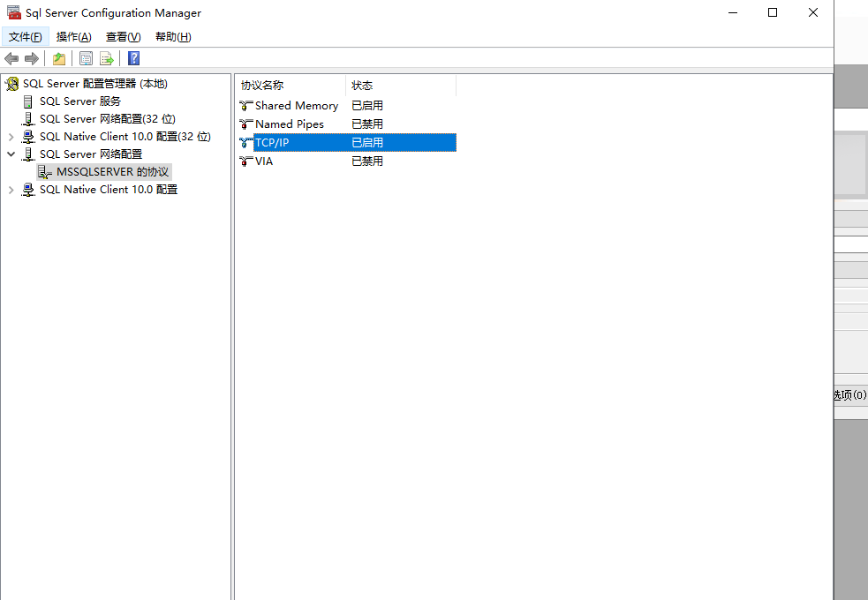The width and height of the screenshot is (868, 600).
Task: Select the SQL Server 网络配置 label
Action: 91,154
